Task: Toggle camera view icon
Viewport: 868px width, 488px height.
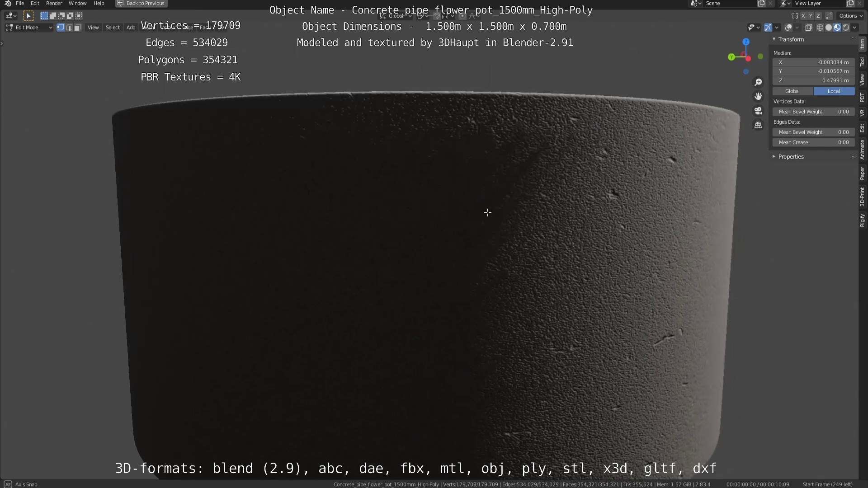Action: click(758, 111)
